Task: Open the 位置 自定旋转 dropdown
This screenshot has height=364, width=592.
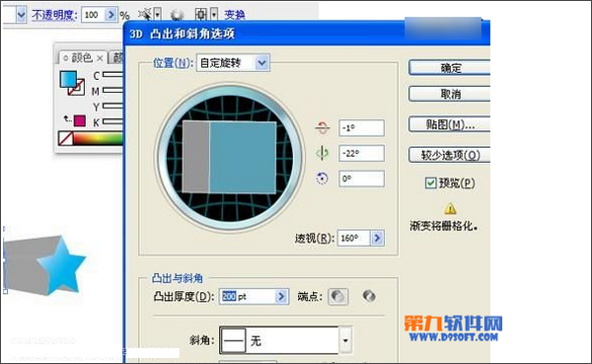Action: [233, 63]
